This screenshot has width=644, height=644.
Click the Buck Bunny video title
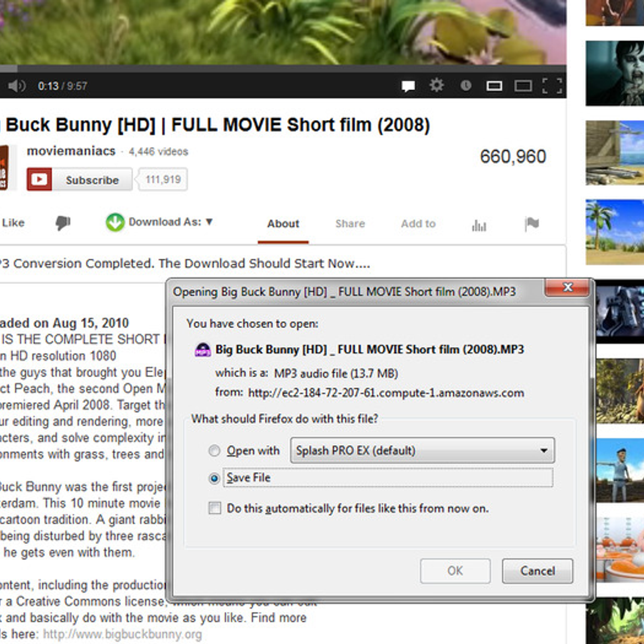pyautogui.click(x=215, y=125)
